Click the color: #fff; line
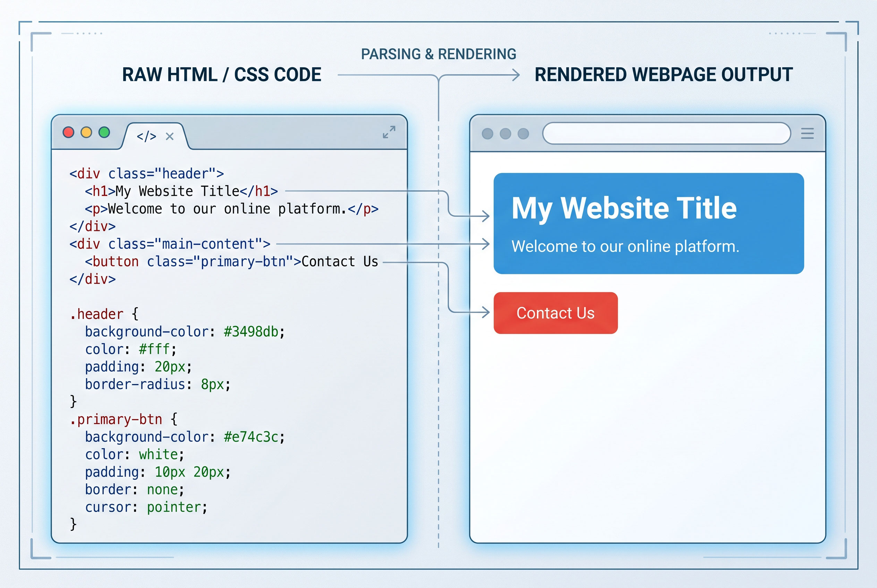Image resolution: width=877 pixels, height=588 pixels. [x=130, y=349]
